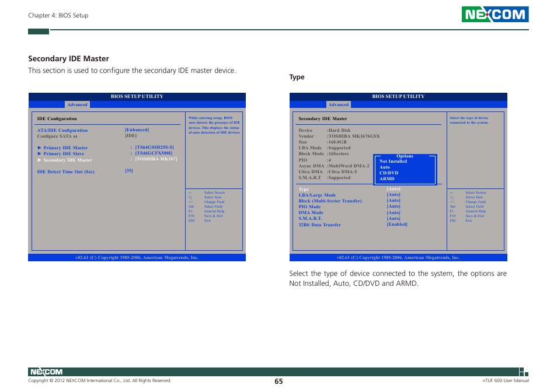Toggle the [Enabled] 32Bit Data Transfer value

(x=397, y=224)
